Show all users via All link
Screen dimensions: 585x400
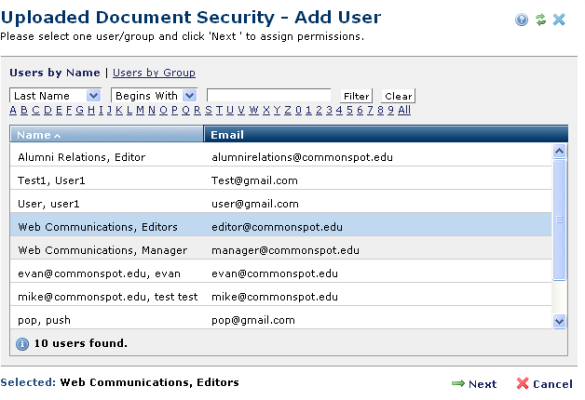coord(404,110)
